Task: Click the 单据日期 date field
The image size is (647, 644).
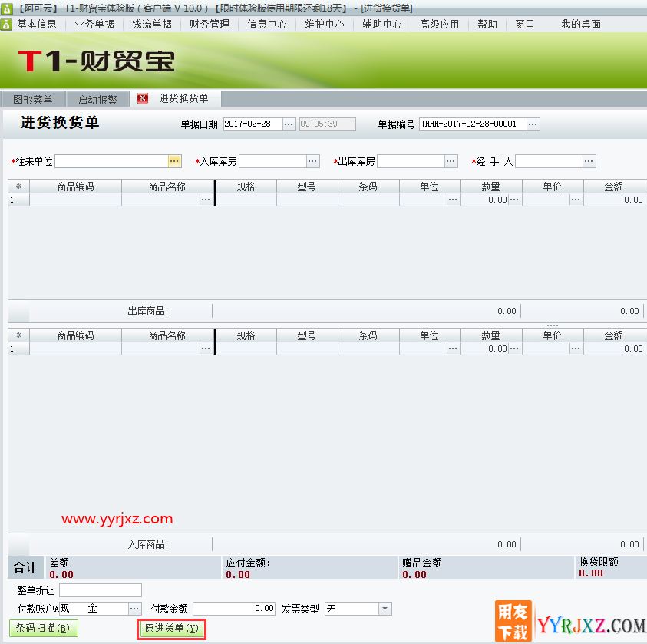Action: coord(253,124)
